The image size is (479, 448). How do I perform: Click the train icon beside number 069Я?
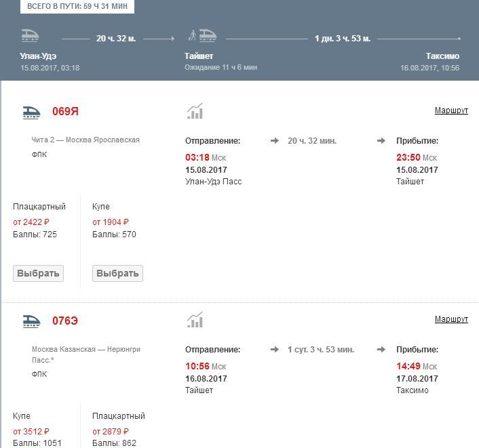(32, 113)
